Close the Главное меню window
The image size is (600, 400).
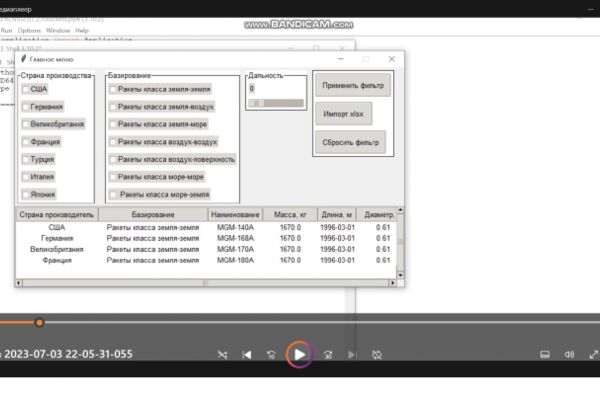click(391, 59)
